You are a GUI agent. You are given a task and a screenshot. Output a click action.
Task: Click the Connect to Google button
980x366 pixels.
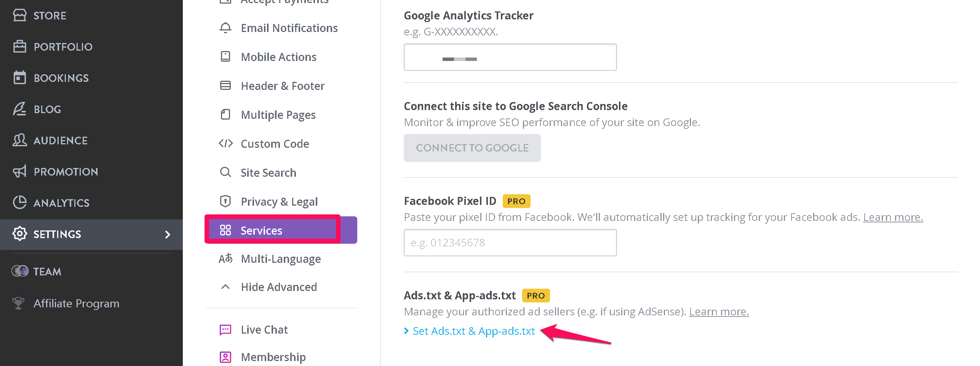tap(472, 148)
